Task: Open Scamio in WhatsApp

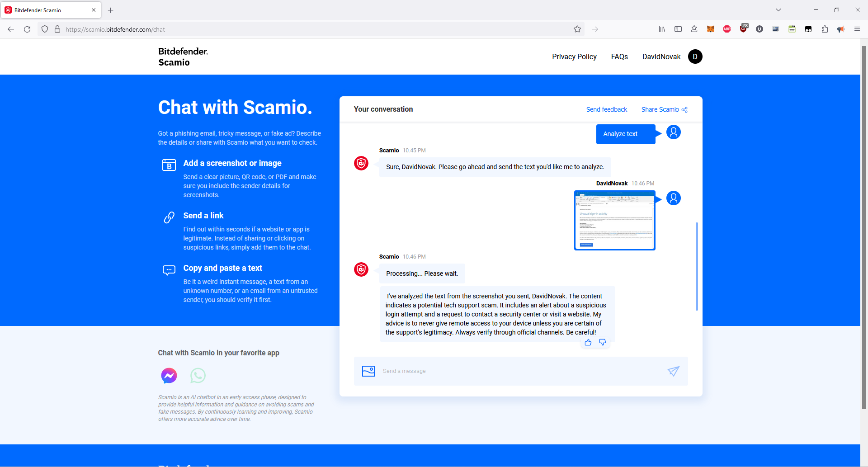Action: [x=198, y=376]
